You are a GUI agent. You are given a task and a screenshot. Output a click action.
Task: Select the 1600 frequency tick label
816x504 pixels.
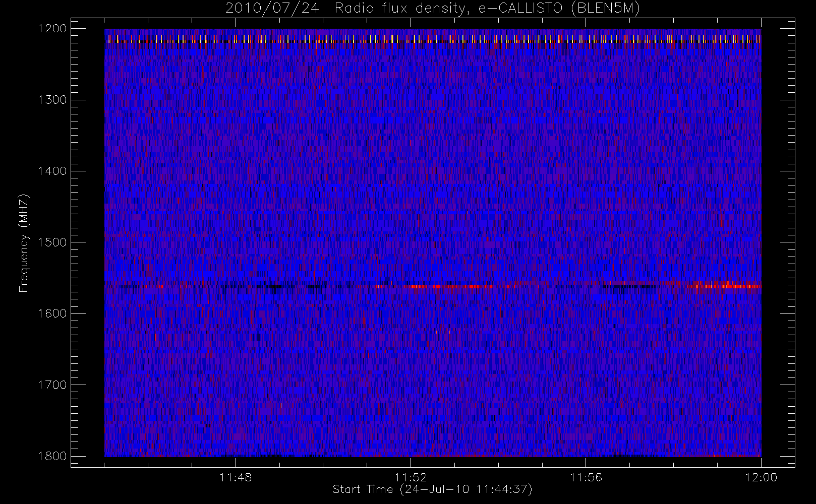(52, 313)
